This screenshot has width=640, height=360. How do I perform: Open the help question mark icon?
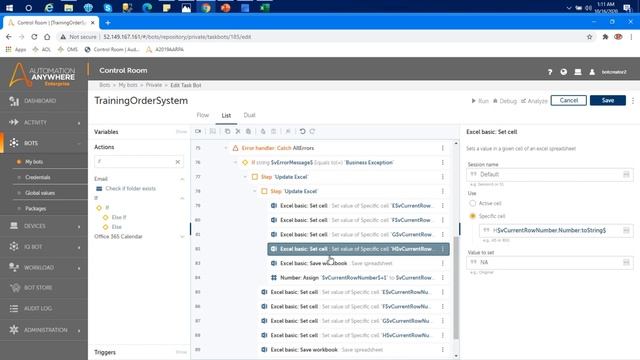(550, 72)
